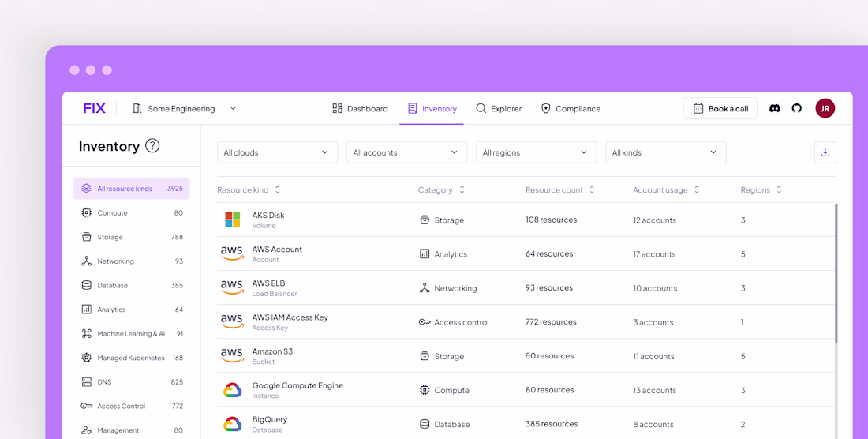Open the AWS ELB resource row

(526, 288)
